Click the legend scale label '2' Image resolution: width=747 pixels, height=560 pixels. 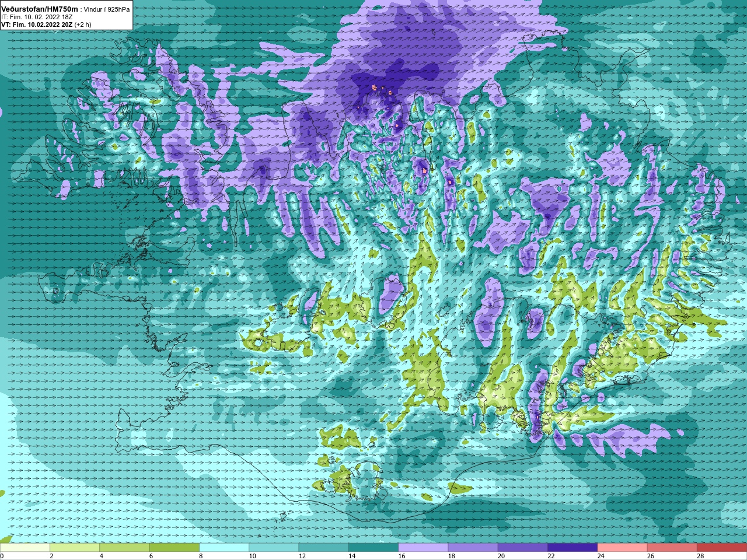[x=51, y=556]
